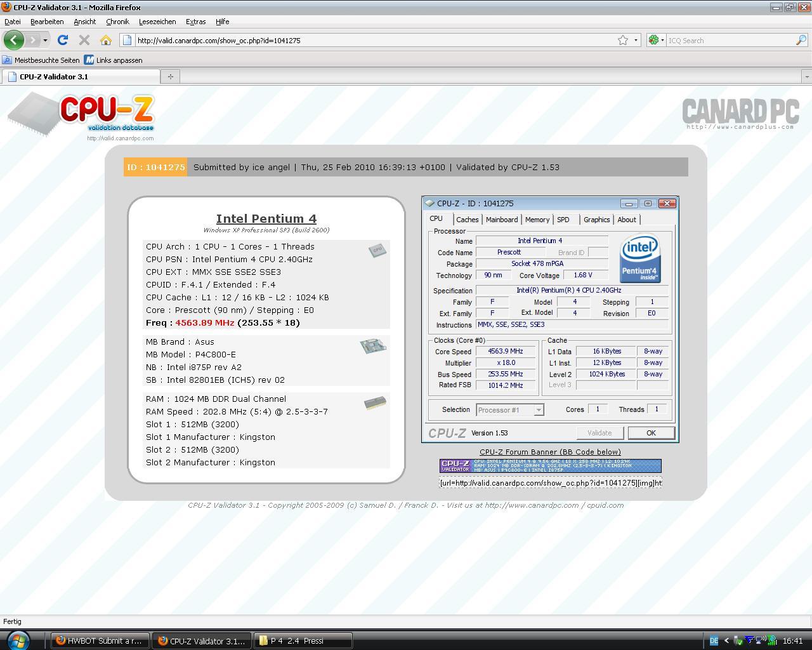
Task: Click the DE language indicator in tray
Action: click(714, 640)
